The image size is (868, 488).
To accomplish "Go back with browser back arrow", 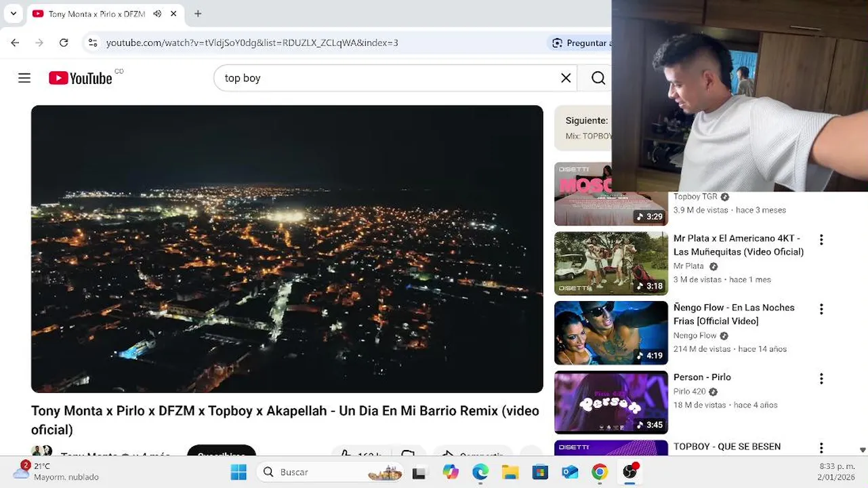I will click(15, 43).
